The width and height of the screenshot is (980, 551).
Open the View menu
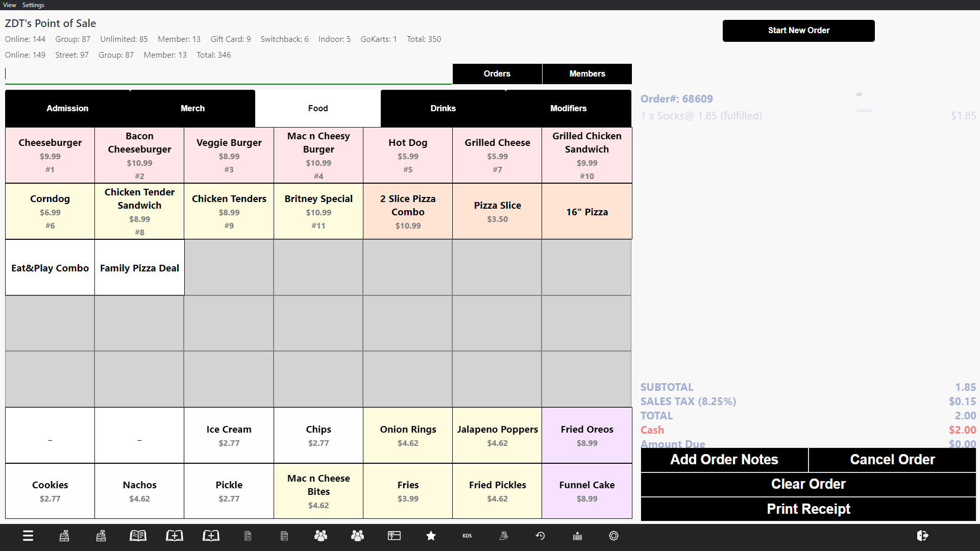[x=9, y=5]
